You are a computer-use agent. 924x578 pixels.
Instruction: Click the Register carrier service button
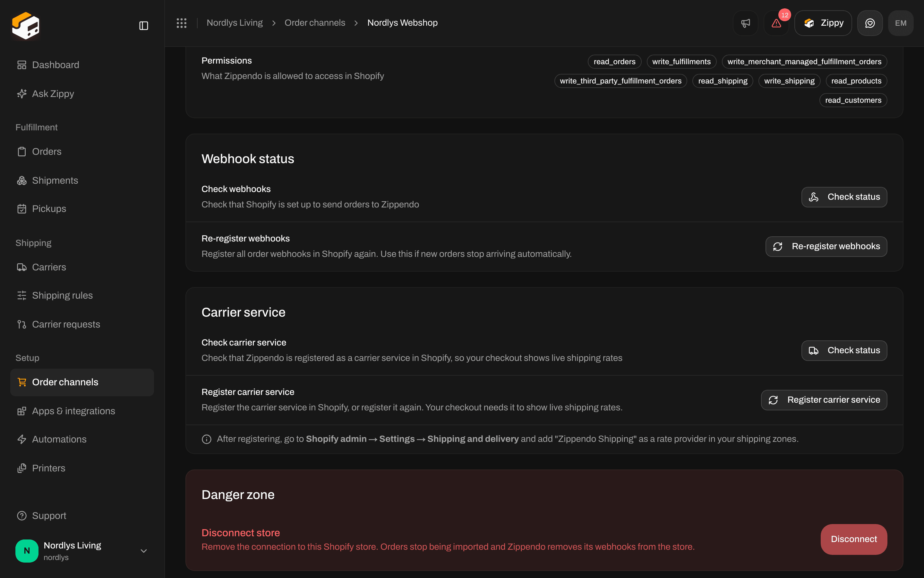click(824, 400)
